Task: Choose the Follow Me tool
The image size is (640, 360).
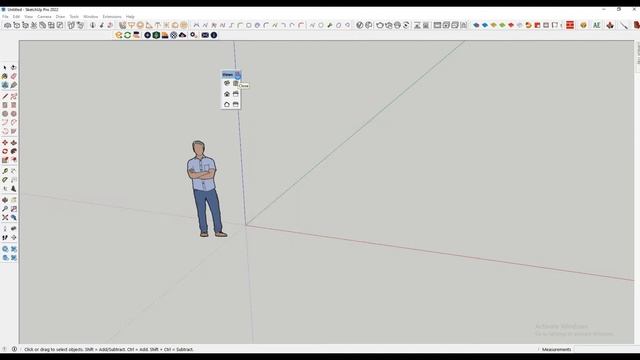Action: click(13, 151)
